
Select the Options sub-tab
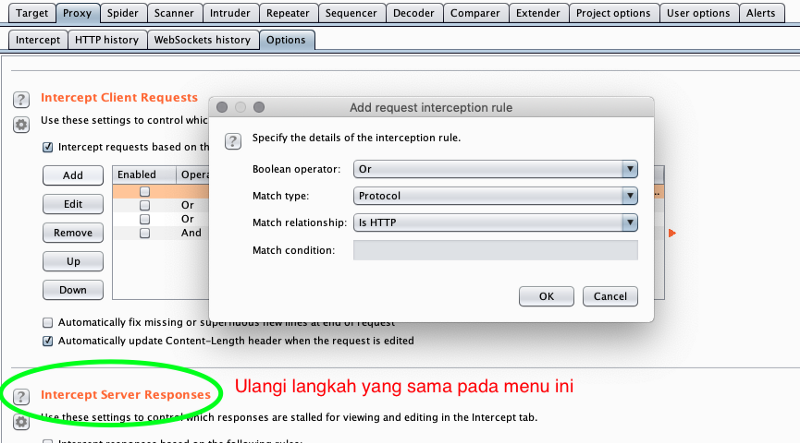pyautogui.click(x=286, y=40)
